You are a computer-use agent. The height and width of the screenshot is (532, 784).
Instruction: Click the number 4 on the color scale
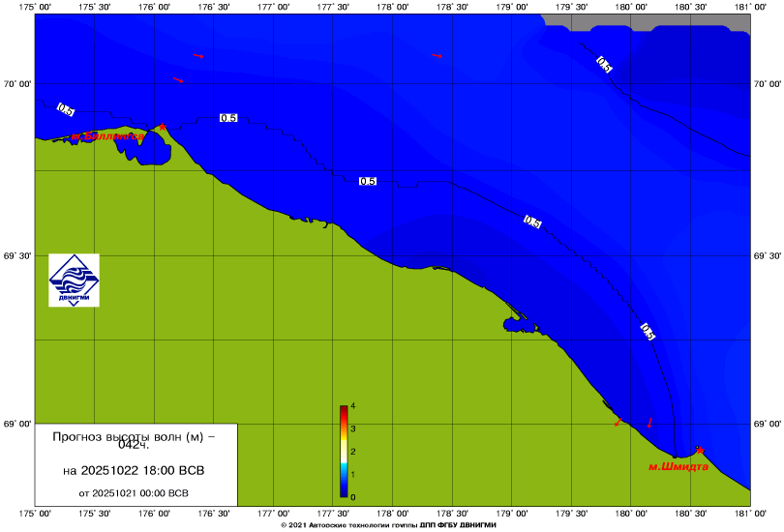pyautogui.click(x=354, y=405)
